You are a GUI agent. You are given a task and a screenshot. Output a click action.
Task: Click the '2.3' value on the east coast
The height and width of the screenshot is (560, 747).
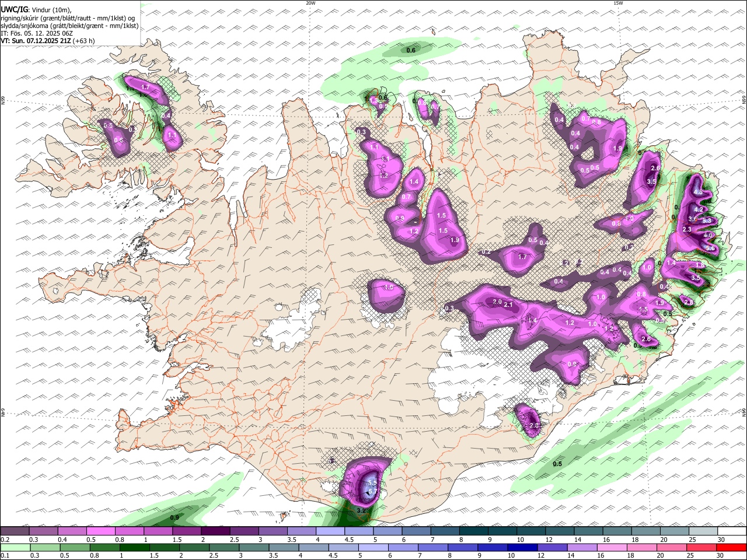click(x=687, y=229)
